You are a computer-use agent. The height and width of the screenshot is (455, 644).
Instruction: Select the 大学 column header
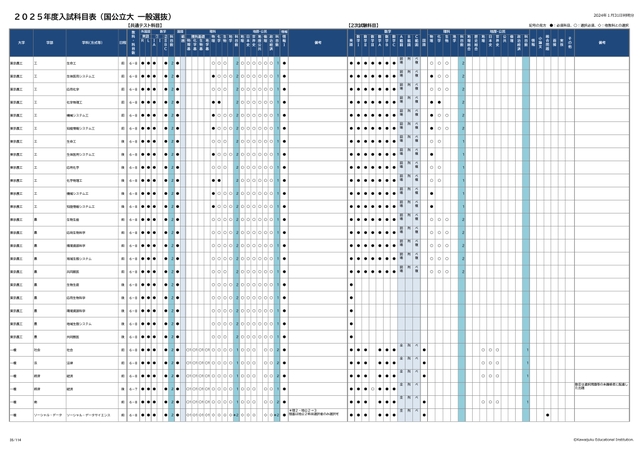[20, 43]
